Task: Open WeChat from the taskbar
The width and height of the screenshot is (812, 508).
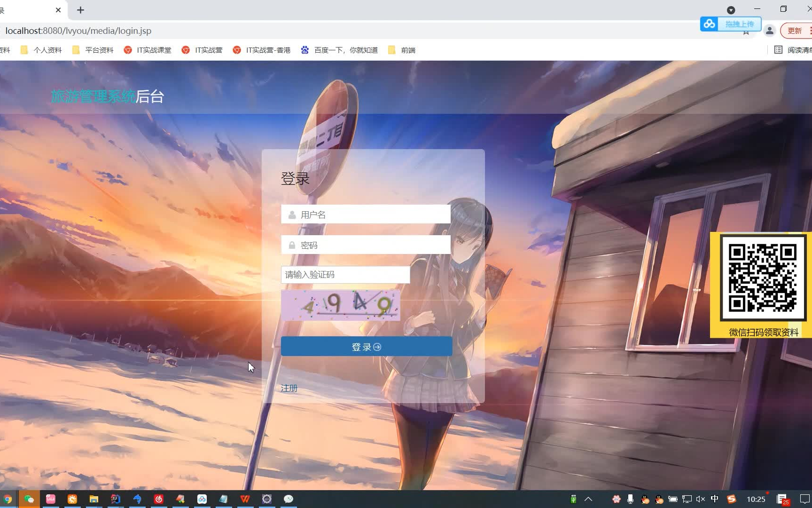Action: [x=29, y=499]
